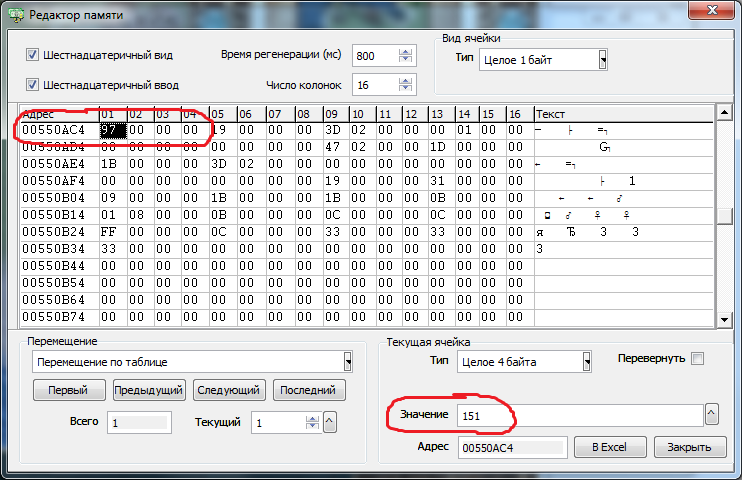Image resolution: width=742 pixels, height=480 pixels.
Task: Click column header 05
Action: coord(223,114)
